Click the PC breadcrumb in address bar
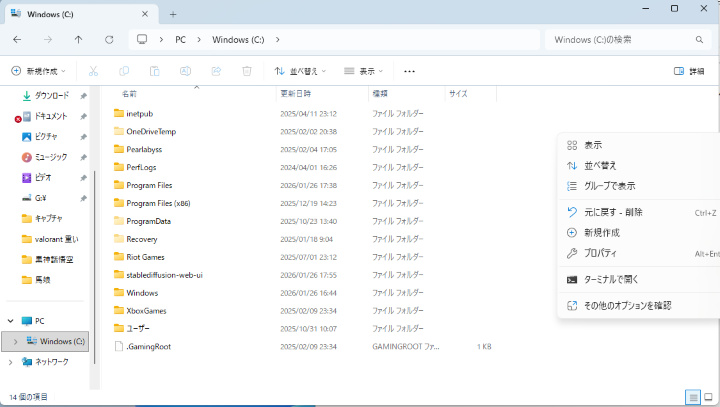 pyautogui.click(x=180, y=39)
